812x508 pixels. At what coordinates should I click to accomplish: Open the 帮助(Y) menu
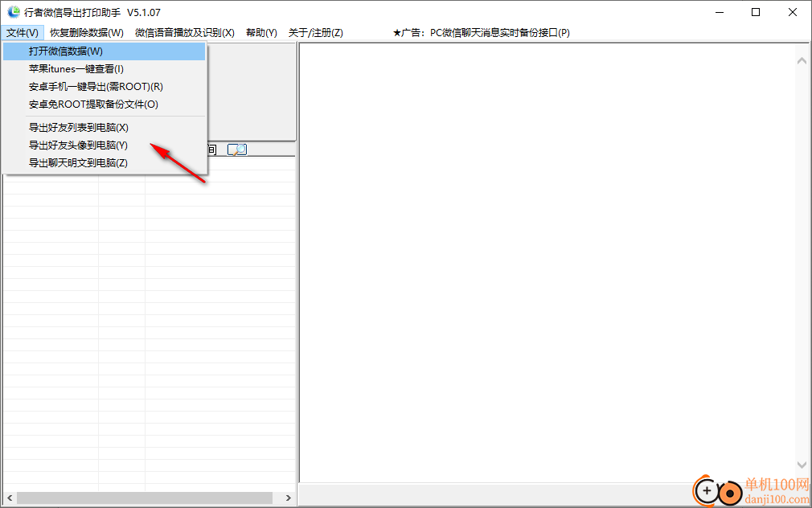coord(261,33)
